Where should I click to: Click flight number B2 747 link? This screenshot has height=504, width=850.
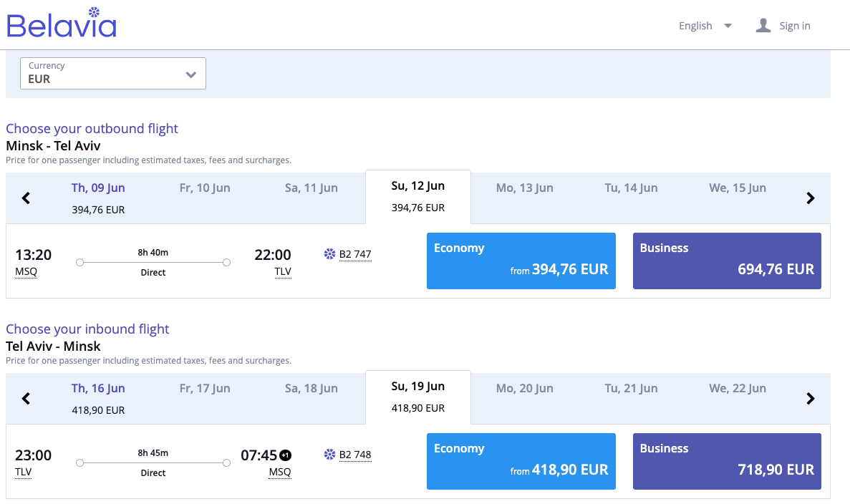[x=355, y=254]
